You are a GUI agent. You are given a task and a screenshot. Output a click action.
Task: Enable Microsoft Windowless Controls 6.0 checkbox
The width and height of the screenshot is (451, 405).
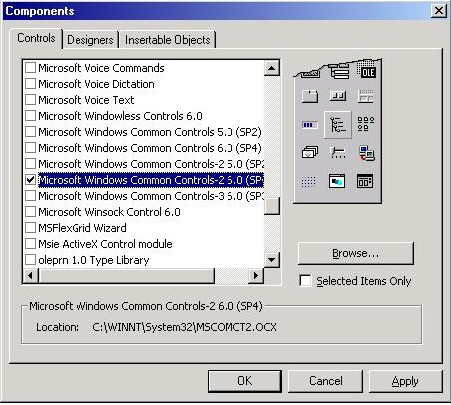(30, 116)
